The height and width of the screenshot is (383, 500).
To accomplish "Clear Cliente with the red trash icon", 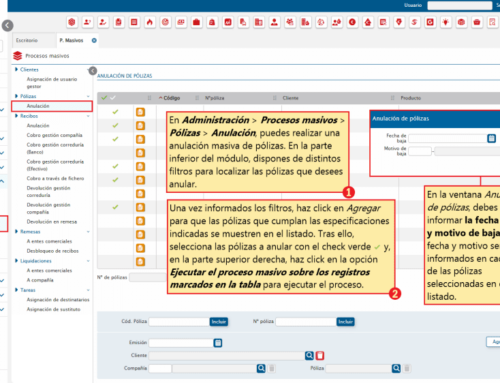I will pos(320,356).
